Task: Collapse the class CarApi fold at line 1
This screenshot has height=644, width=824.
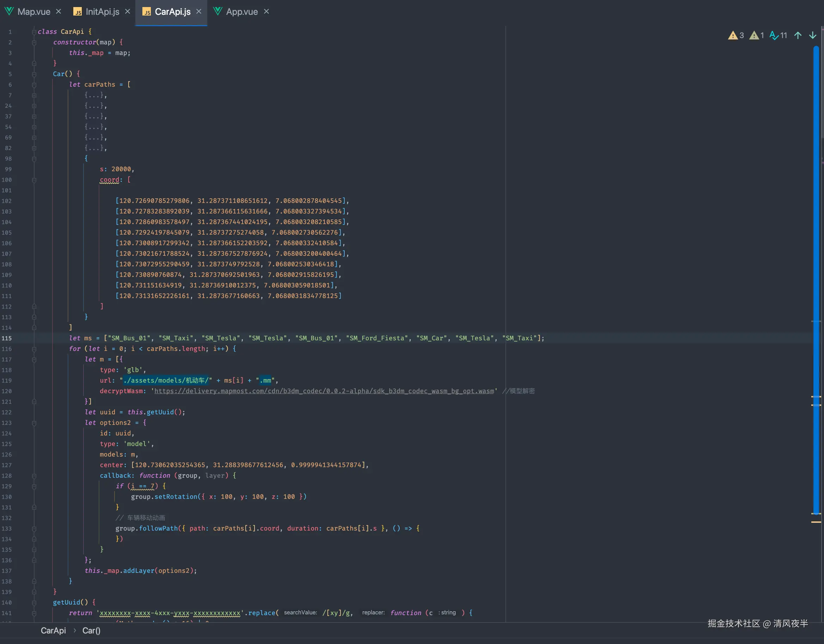Action: (34, 32)
